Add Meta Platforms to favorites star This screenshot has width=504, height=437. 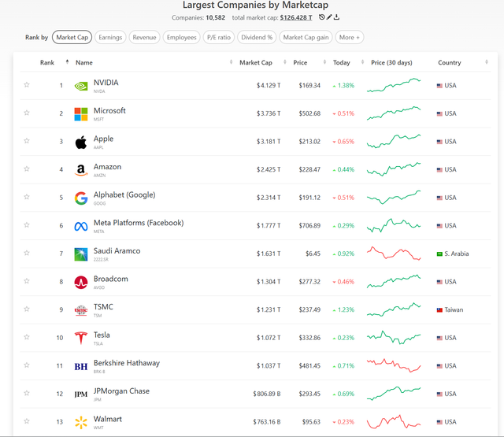pyautogui.click(x=27, y=224)
